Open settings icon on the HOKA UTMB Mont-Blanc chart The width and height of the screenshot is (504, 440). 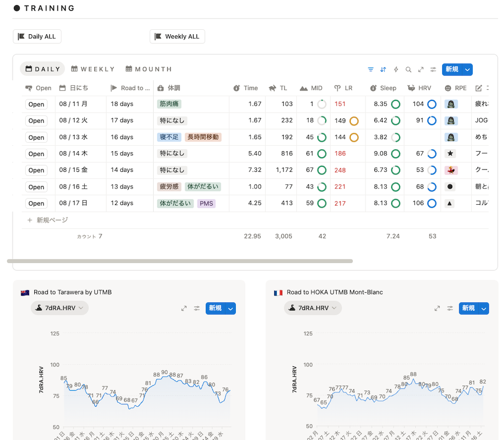tap(450, 308)
